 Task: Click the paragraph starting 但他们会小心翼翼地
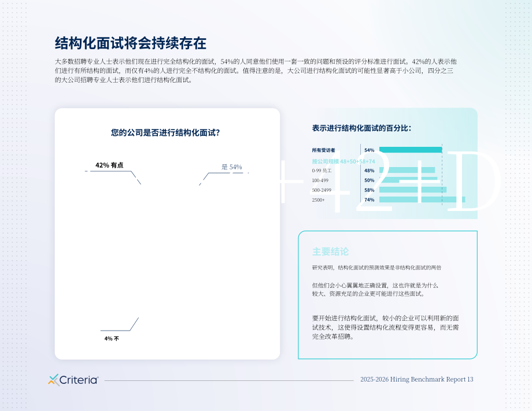375,290
